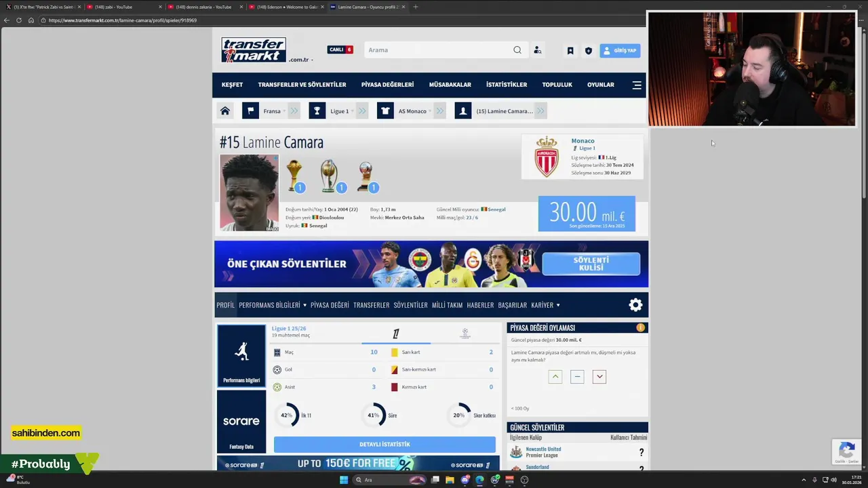This screenshot has width=868, height=488.
Task: Click the third trophy icon
Action: [x=367, y=176]
